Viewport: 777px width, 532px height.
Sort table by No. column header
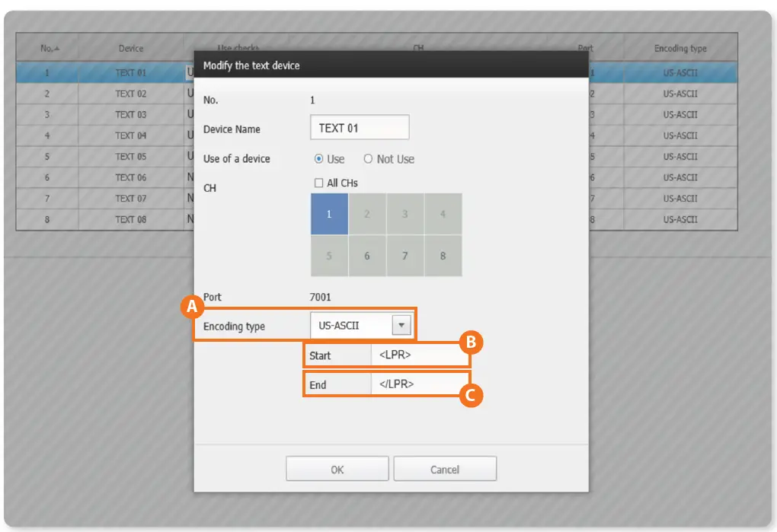point(48,48)
